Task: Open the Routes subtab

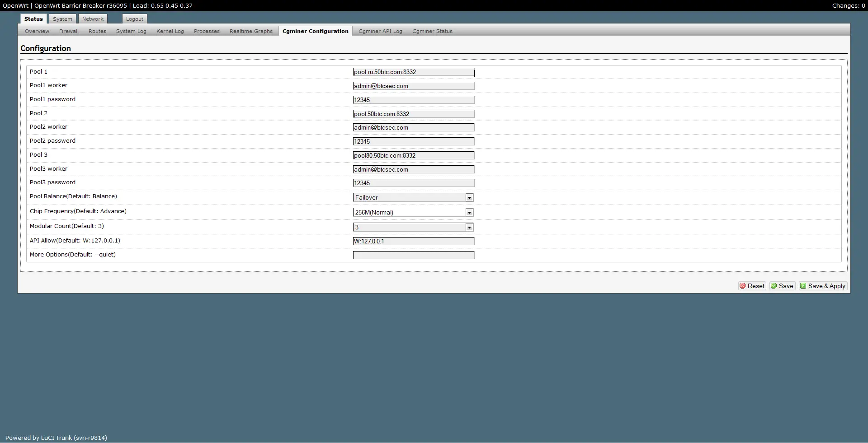Action: 97,31
